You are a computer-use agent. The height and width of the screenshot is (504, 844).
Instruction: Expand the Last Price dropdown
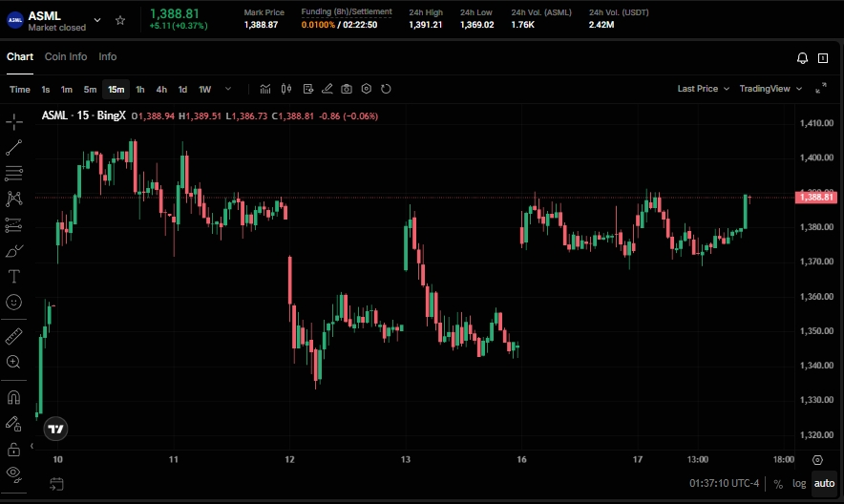coord(703,89)
